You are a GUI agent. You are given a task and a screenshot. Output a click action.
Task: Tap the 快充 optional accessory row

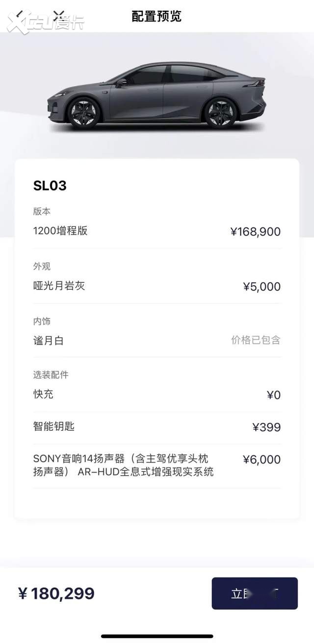pyautogui.click(x=43, y=394)
